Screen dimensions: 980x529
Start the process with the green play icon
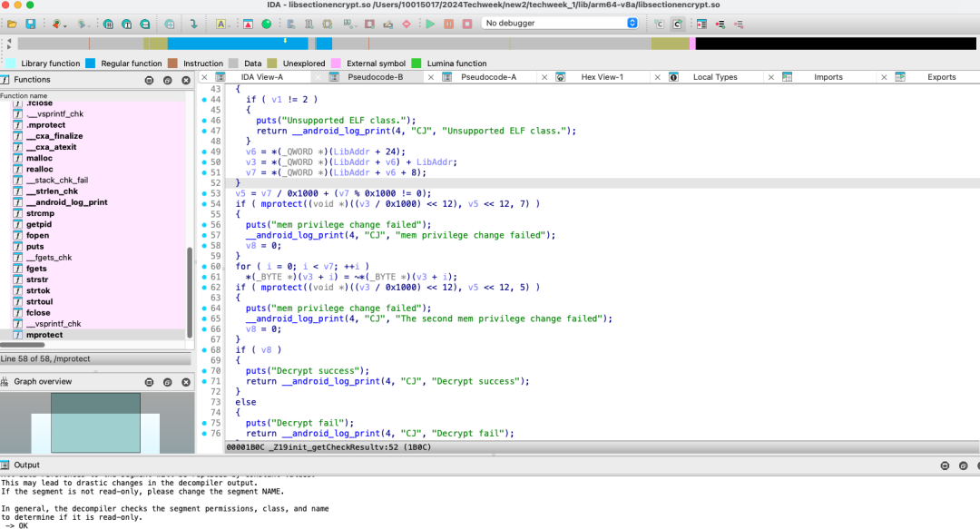tap(429, 24)
